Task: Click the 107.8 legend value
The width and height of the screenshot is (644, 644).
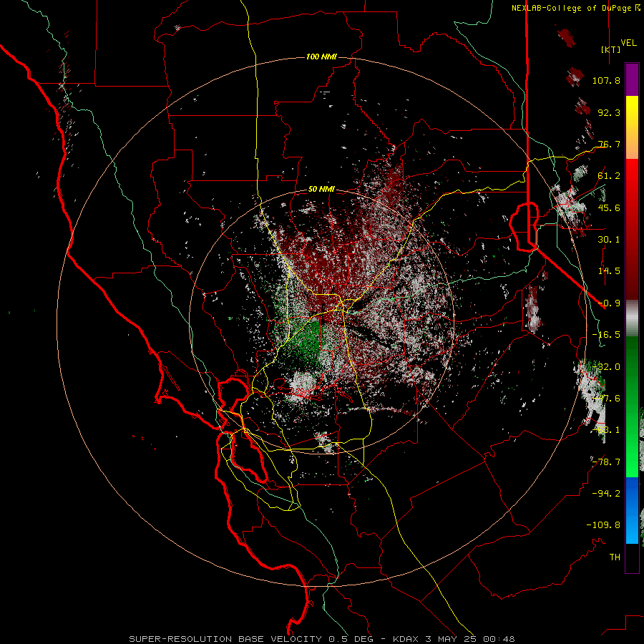Action: click(x=606, y=80)
